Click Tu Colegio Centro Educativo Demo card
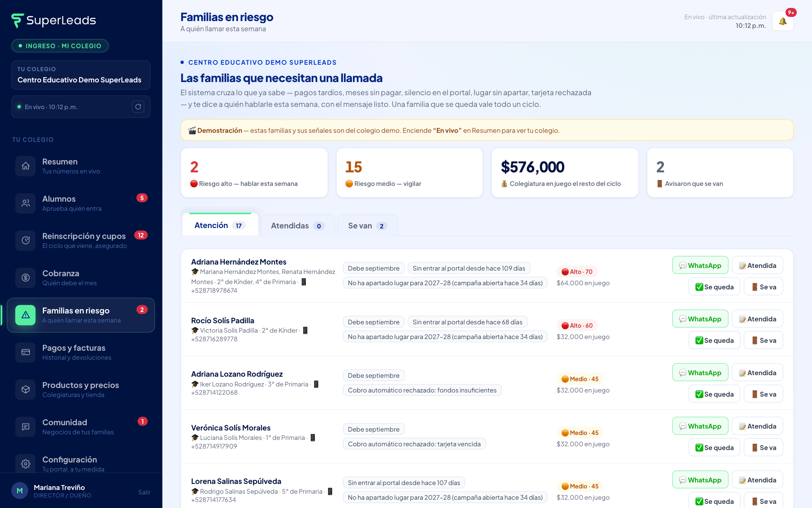812x508 pixels. [81, 75]
